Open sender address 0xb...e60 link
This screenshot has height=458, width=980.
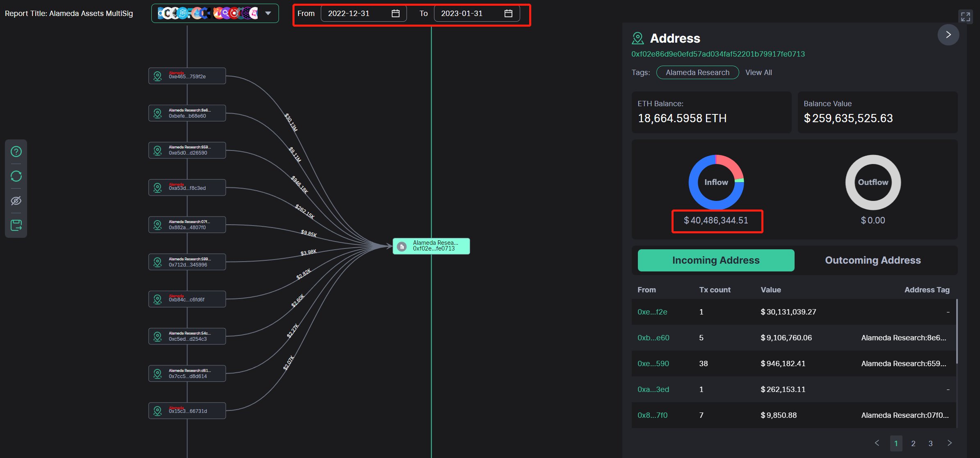coord(653,338)
